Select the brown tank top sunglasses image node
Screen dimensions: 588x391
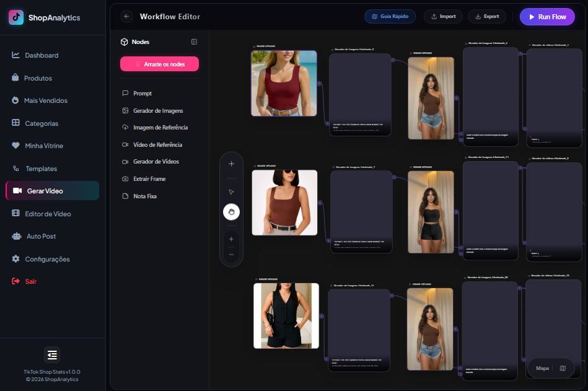click(x=284, y=203)
